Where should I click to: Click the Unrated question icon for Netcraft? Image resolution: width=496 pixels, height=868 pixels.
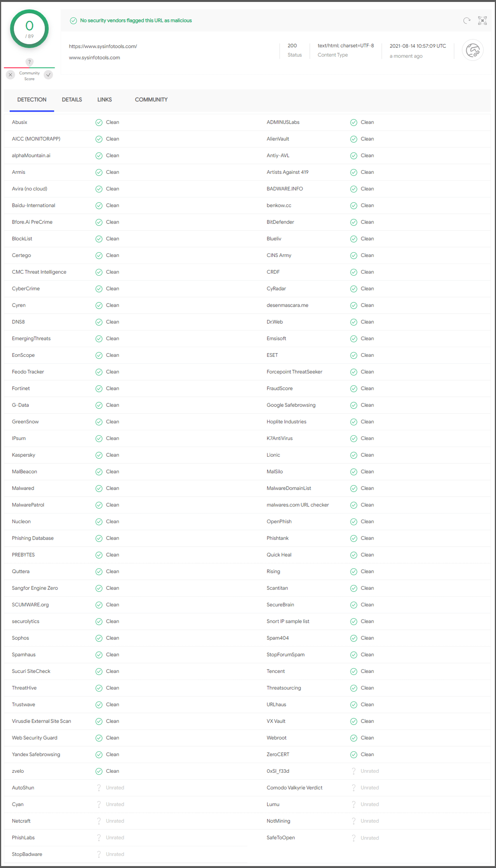coord(99,821)
